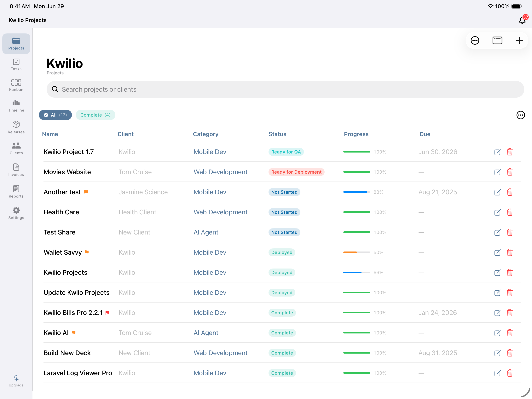Edit Laravel Log Viewer Pro

497,373
